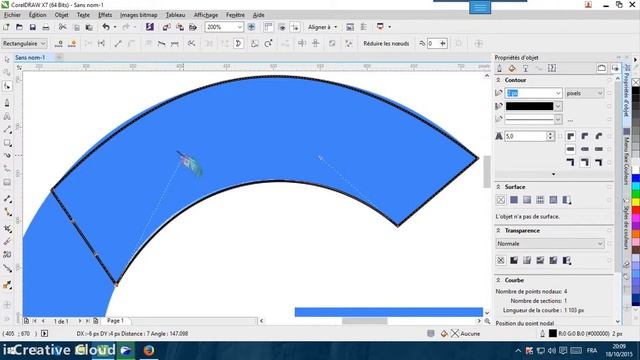Open the zoom level 200% dropdown
This screenshot has width=640, height=360.
click(x=239, y=27)
